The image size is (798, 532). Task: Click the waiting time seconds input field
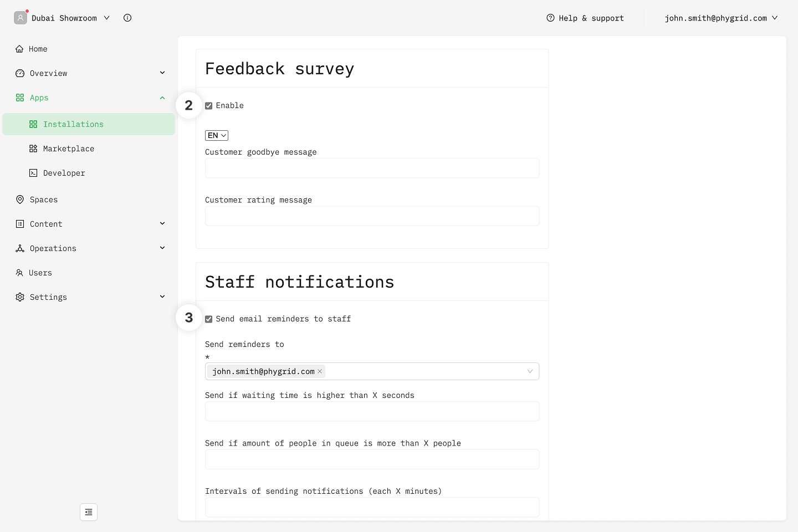tap(372, 411)
